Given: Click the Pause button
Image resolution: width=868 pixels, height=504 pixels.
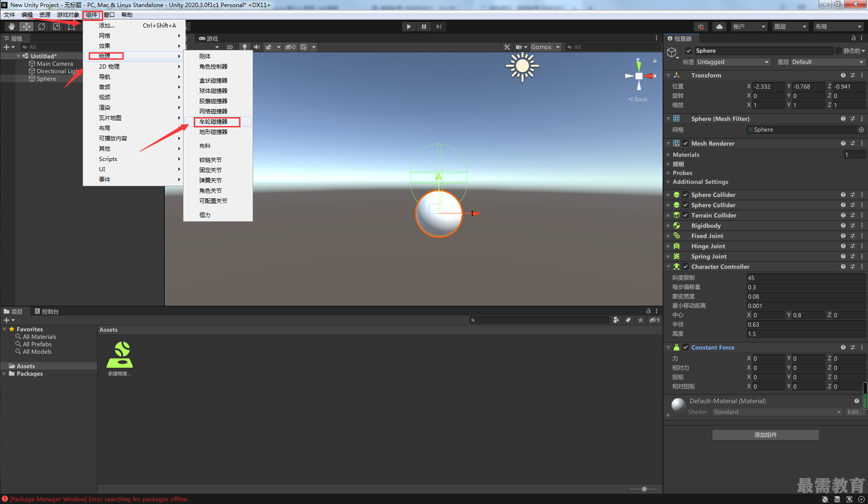Looking at the screenshot, I should 424,27.
